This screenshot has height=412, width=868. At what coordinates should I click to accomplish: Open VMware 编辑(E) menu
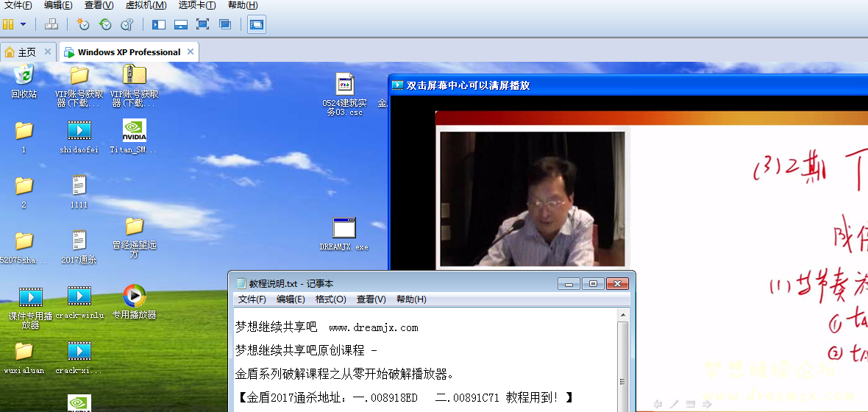[58, 5]
